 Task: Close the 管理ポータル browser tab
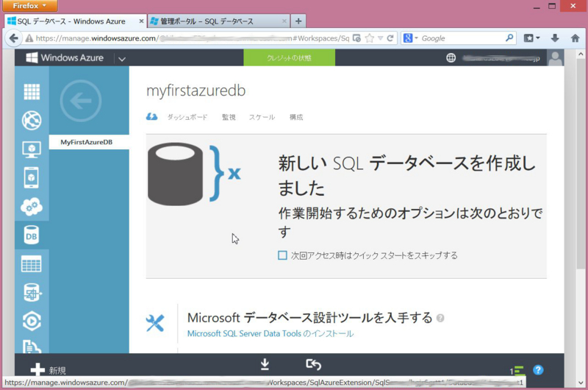[x=284, y=21]
